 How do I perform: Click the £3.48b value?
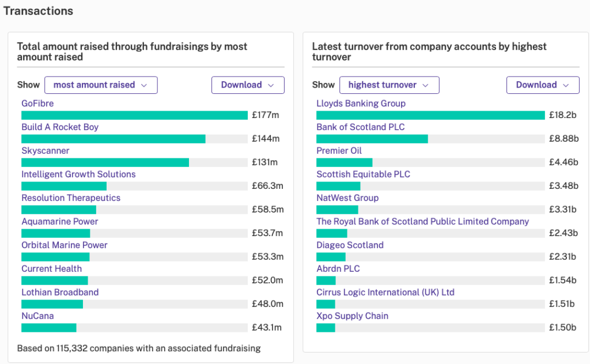point(563,186)
